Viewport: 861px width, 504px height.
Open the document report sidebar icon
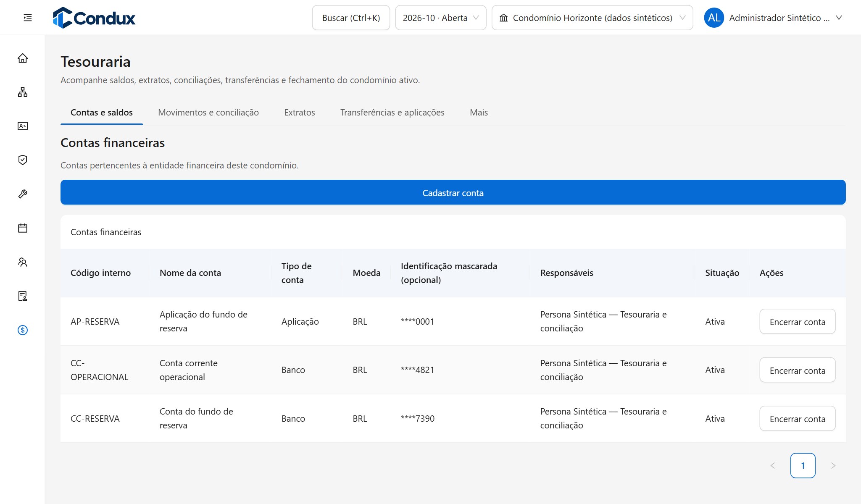click(x=23, y=296)
